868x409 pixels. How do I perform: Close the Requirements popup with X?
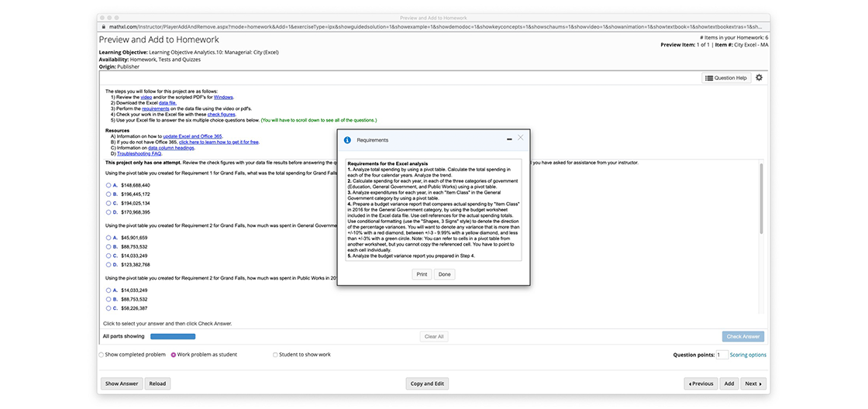click(x=520, y=138)
